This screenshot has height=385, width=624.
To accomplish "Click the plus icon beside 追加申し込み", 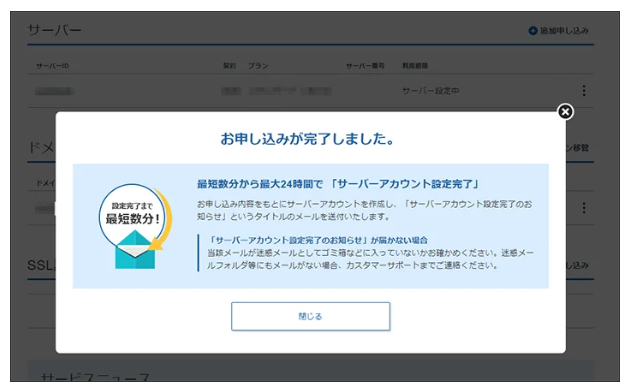I will [x=533, y=31].
